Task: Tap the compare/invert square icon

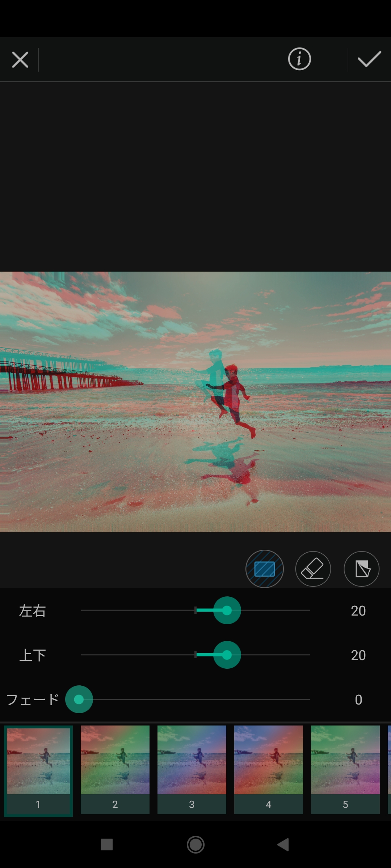Action: pos(361,569)
